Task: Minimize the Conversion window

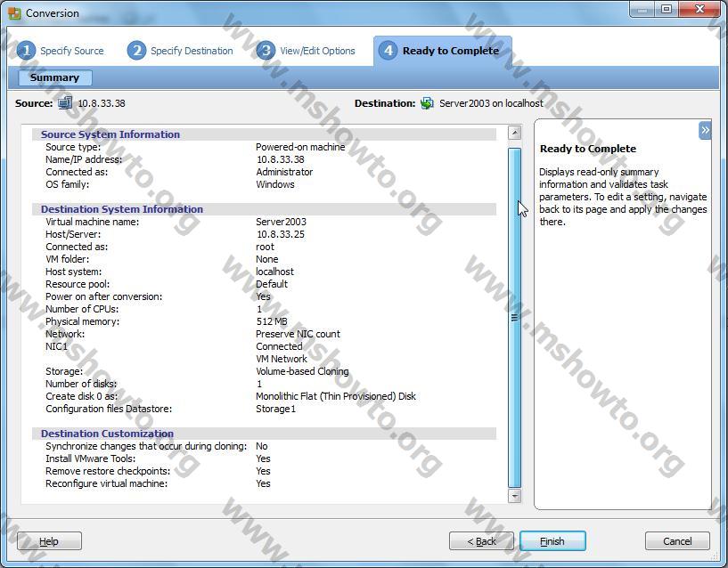Action: (x=642, y=10)
